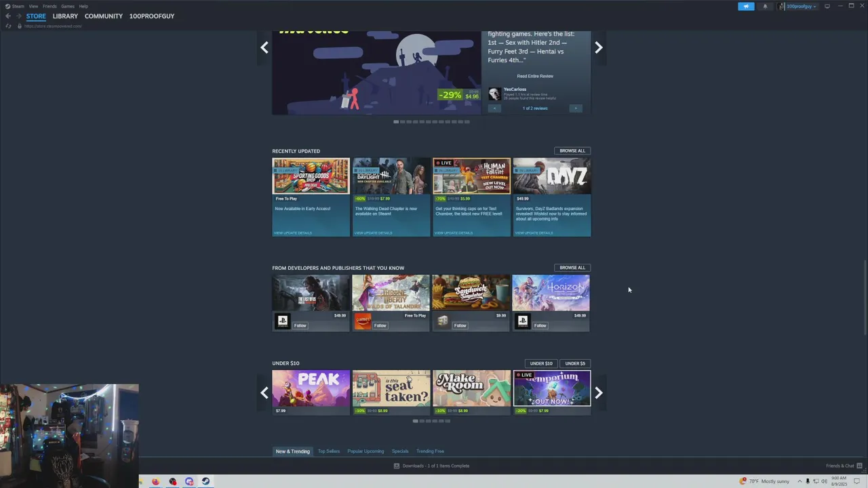Viewport: 868px width, 488px height.
Task: View update details for DayZ
Action: [x=534, y=232]
